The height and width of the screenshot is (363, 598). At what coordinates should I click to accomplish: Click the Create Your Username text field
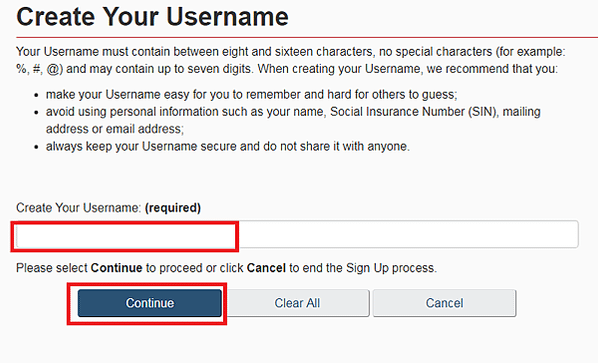tap(297, 235)
